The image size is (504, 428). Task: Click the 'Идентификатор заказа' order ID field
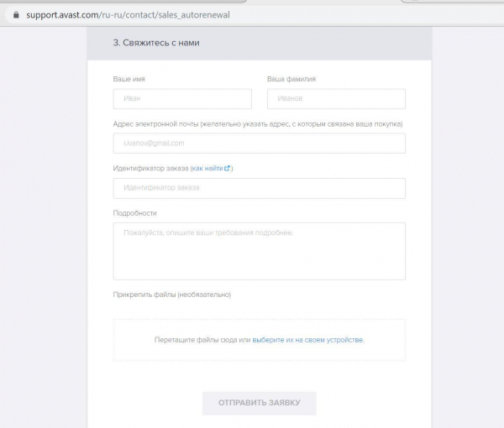[x=259, y=188]
